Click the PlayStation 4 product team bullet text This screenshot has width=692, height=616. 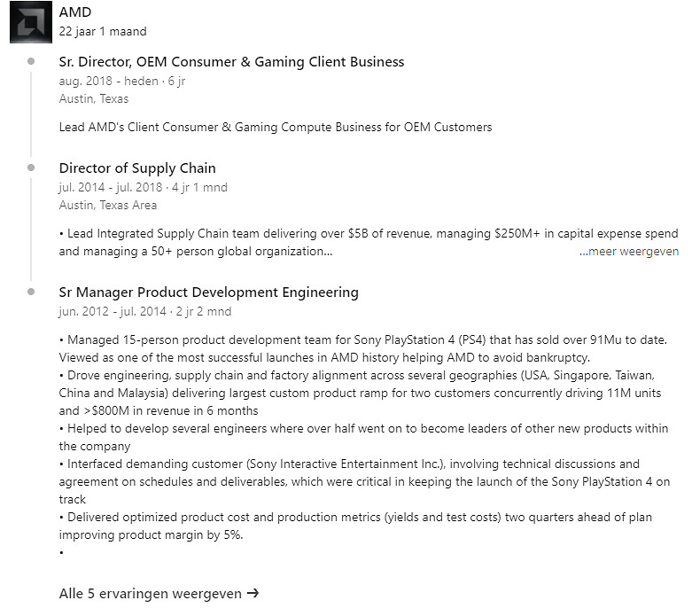(363, 339)
